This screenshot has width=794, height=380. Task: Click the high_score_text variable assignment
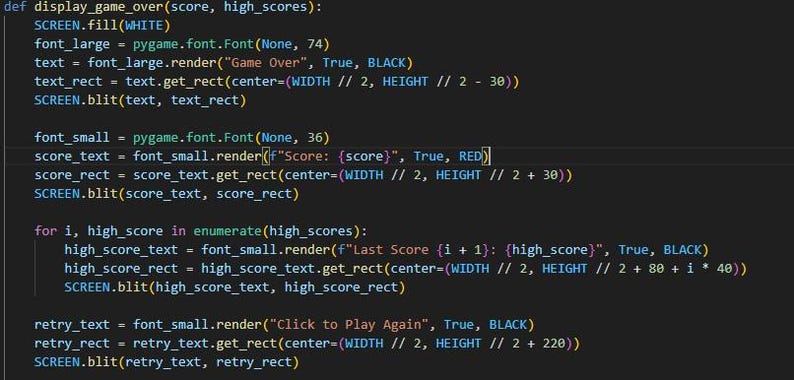[121, 250]
